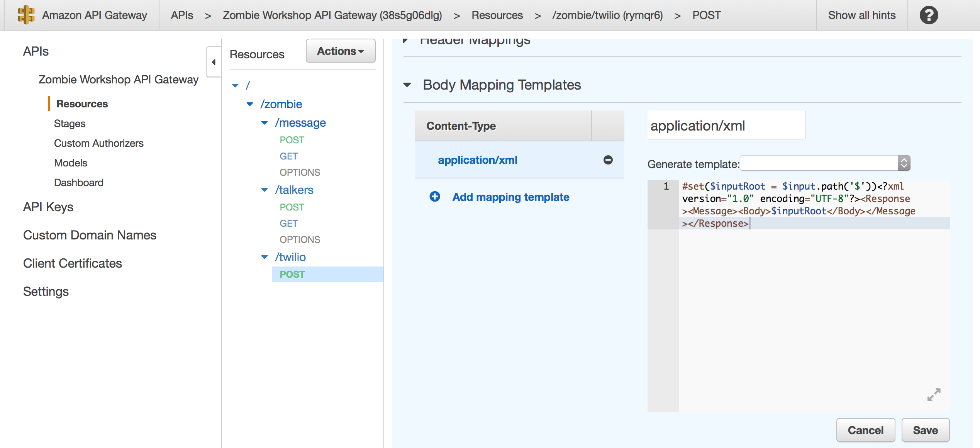Collapse the Body Mapping Templates section
Image resolution: width=980 pixels, height=448 pixels.
pyautogui.click(x=407, y=85)
